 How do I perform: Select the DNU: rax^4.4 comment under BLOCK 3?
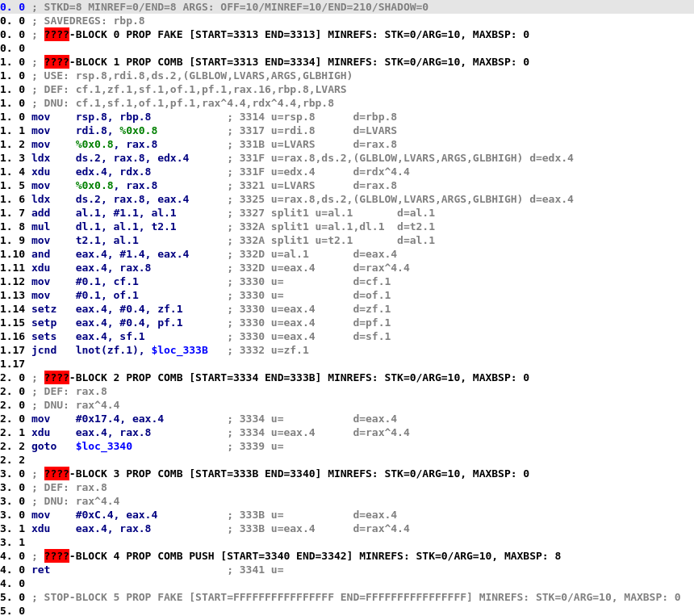point(81,501)
